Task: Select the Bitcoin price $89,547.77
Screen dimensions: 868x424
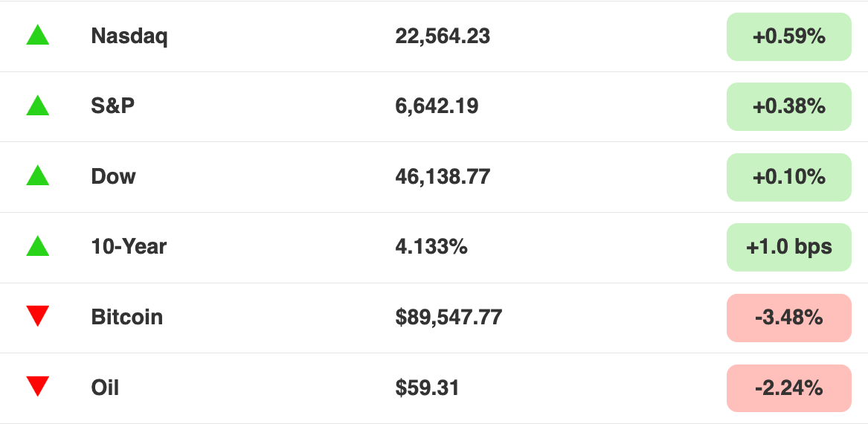Action: point(449,318)
